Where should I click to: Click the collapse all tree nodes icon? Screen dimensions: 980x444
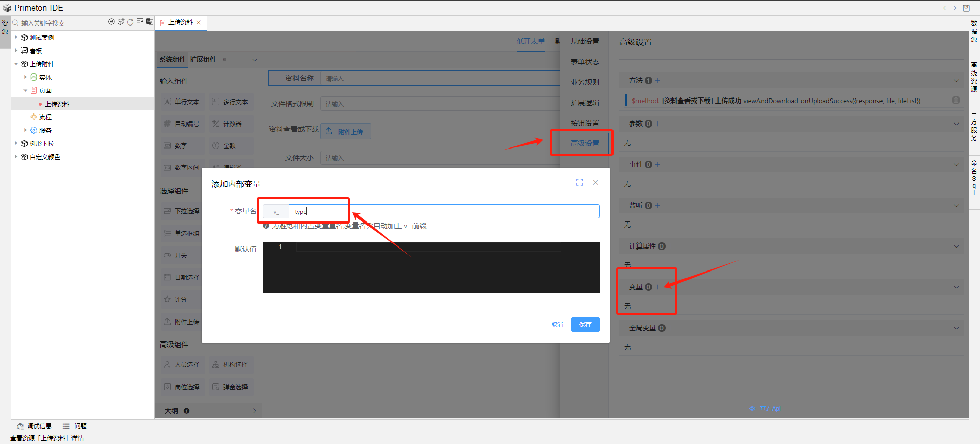140,22
